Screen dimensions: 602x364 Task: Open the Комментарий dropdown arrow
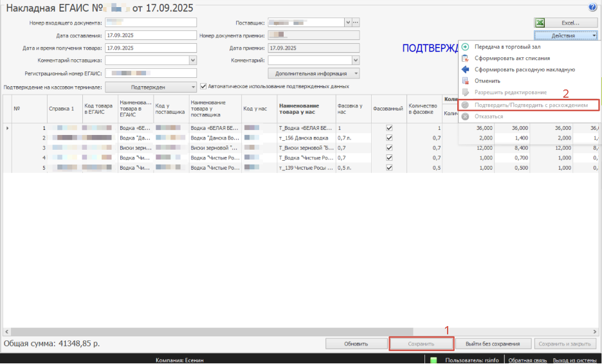(356, 60)
